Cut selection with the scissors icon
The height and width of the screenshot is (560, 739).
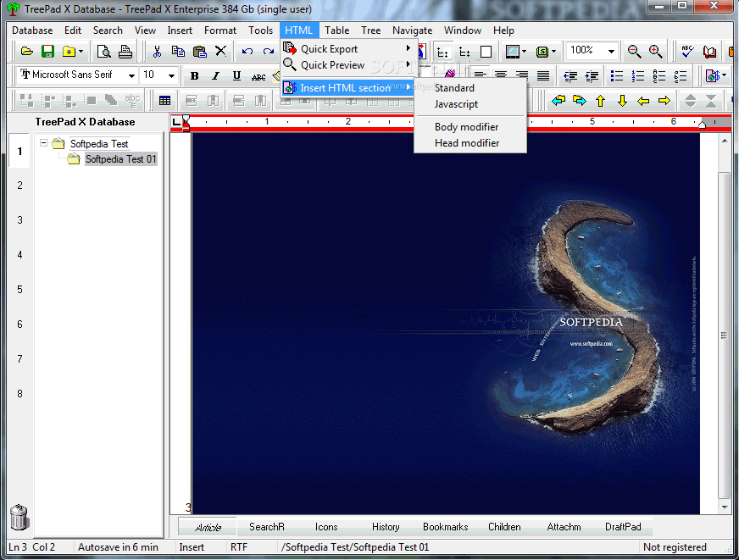(157, 51)
